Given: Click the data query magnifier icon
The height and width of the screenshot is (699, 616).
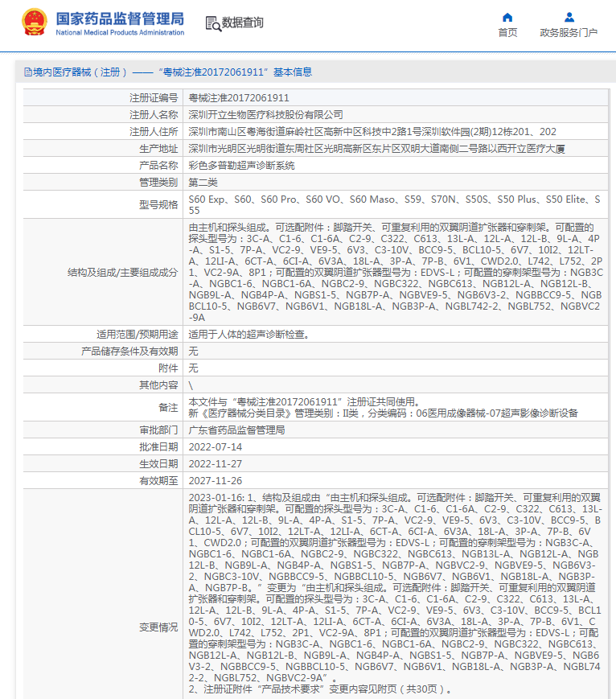Looking at the screenshot, I should click(x=213, y=23).
